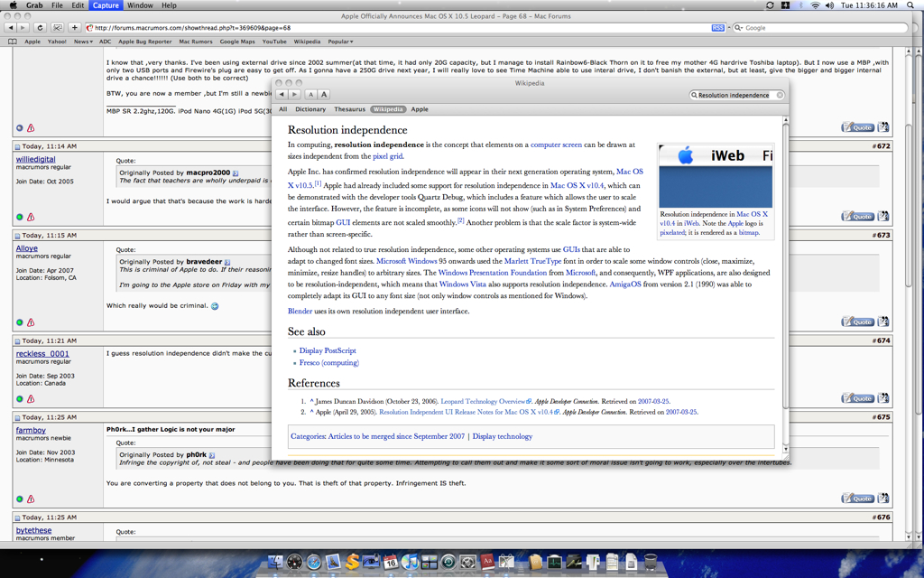Viewport: 924px width, 578px height.
Task: Follow the 'computer screen' Wikipedia link
Action: (x=556, y=144)
